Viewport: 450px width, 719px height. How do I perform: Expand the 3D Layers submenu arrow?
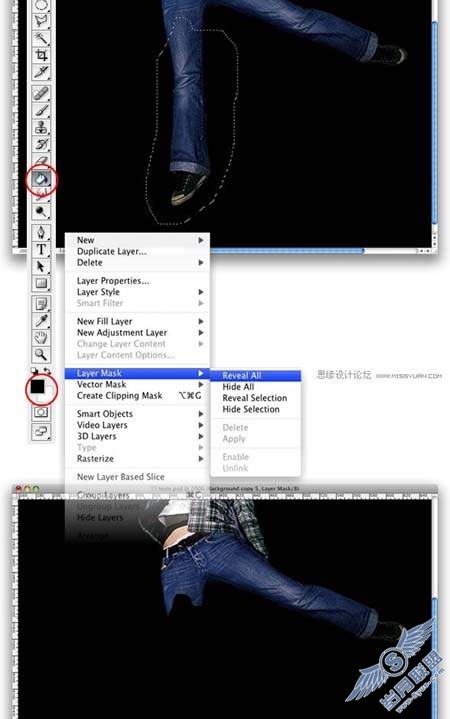pos(201,436)
